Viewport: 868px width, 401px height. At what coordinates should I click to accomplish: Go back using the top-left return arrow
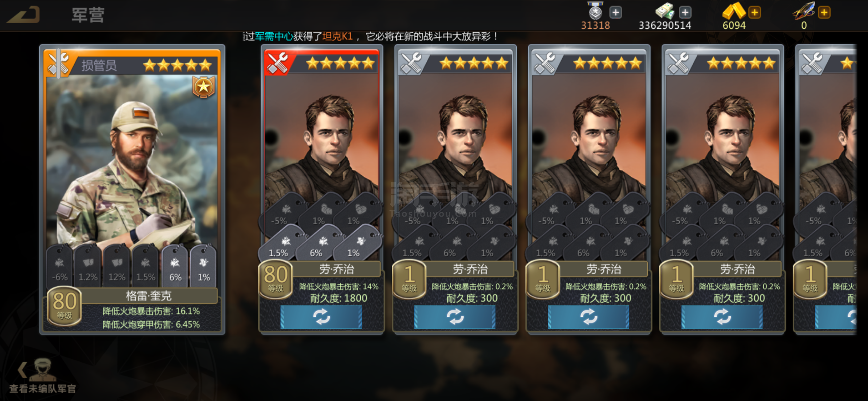(24, 15)
